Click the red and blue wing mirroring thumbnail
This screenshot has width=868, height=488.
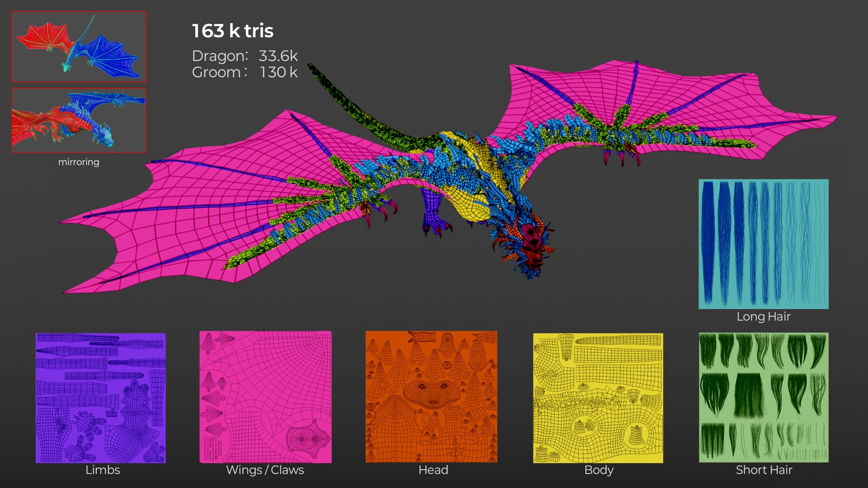coord(79,47)
